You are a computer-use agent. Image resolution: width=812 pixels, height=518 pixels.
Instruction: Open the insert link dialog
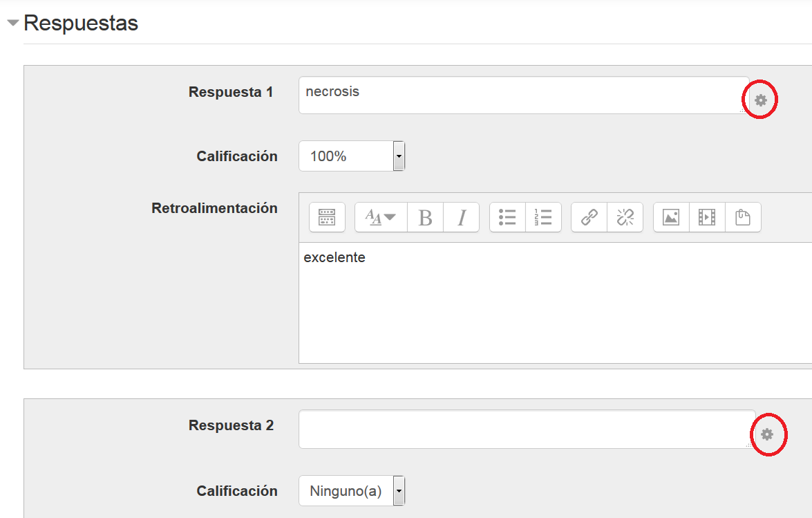point(589,216)
